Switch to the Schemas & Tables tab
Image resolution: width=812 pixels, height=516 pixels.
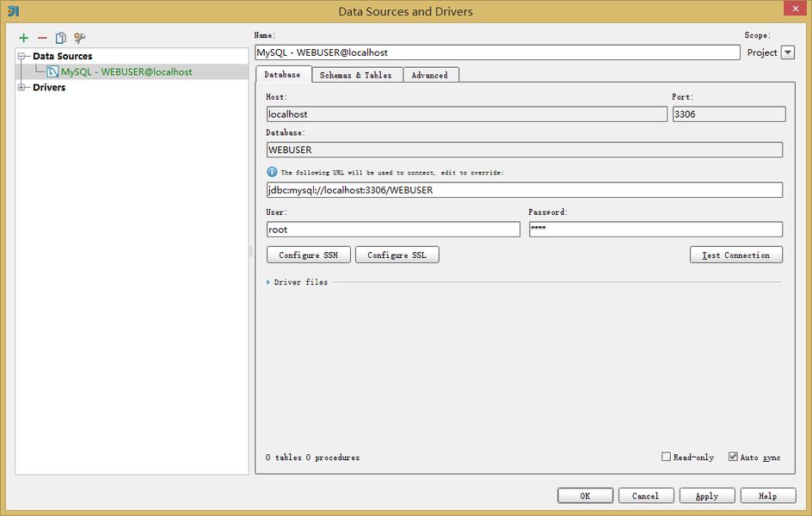tap(355, 75)
